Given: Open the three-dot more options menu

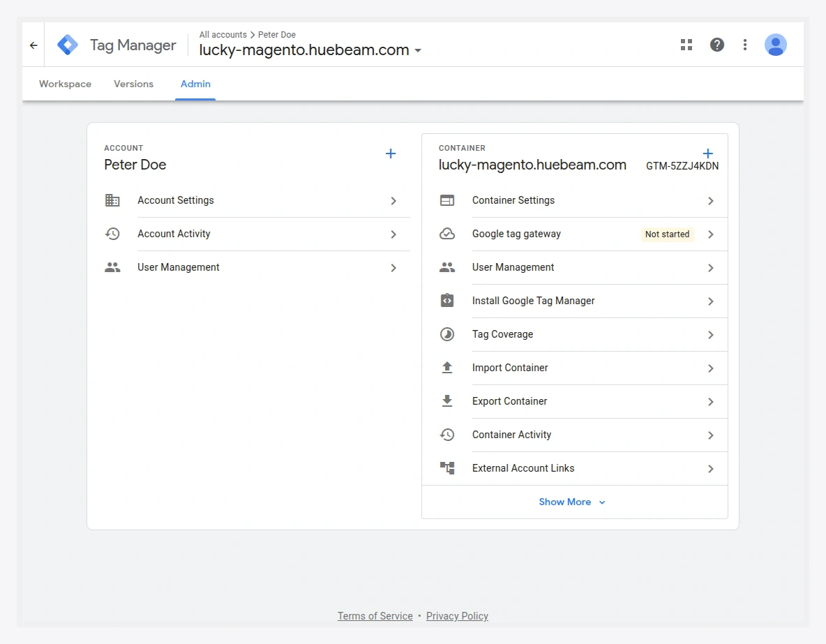Looking at the screenshot, I should pyautogui.click(x=744, y=45).
